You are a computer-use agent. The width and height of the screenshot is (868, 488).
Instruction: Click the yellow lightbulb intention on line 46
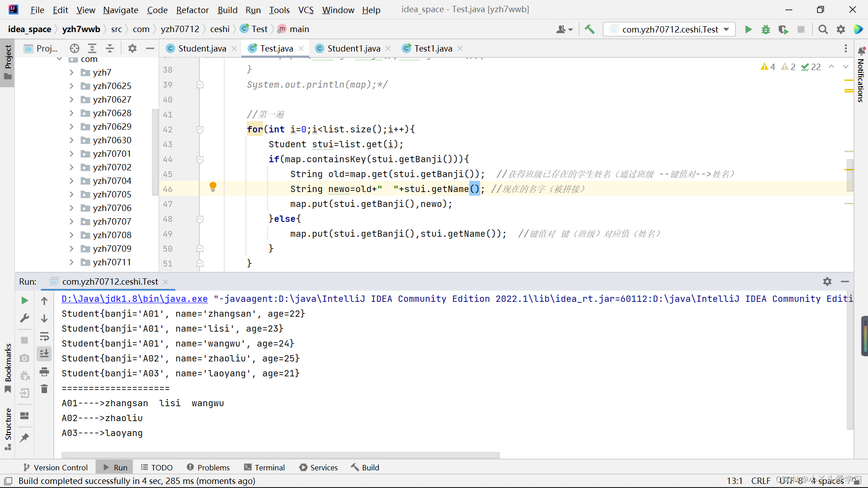click(213, 187)
